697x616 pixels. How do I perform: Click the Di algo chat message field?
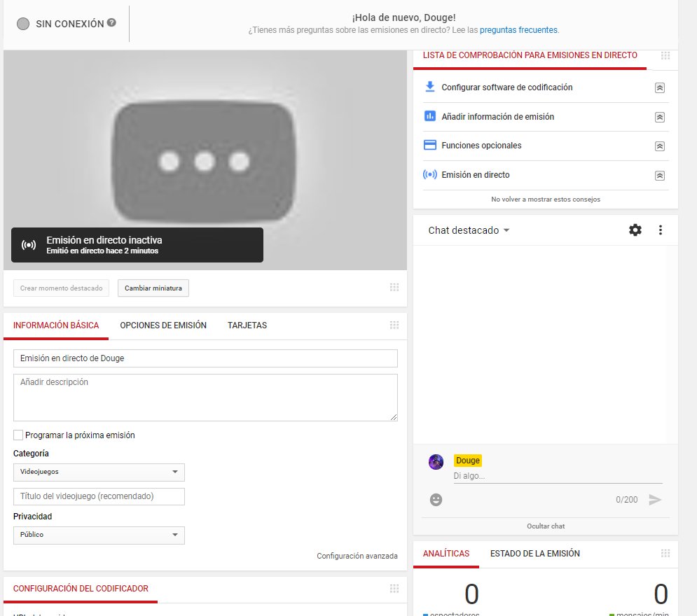click(558, 476)
